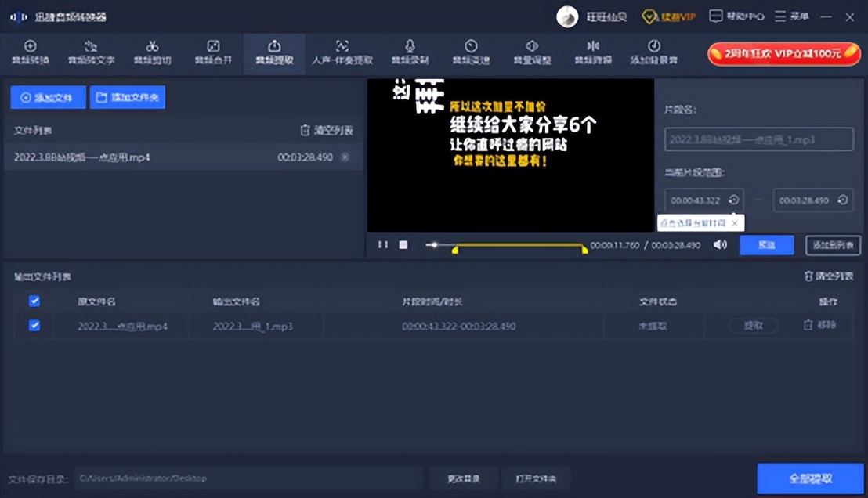Click the segment time 00:00:43.322-00:03:28.490 cell
868x498 pixels.
459,327
